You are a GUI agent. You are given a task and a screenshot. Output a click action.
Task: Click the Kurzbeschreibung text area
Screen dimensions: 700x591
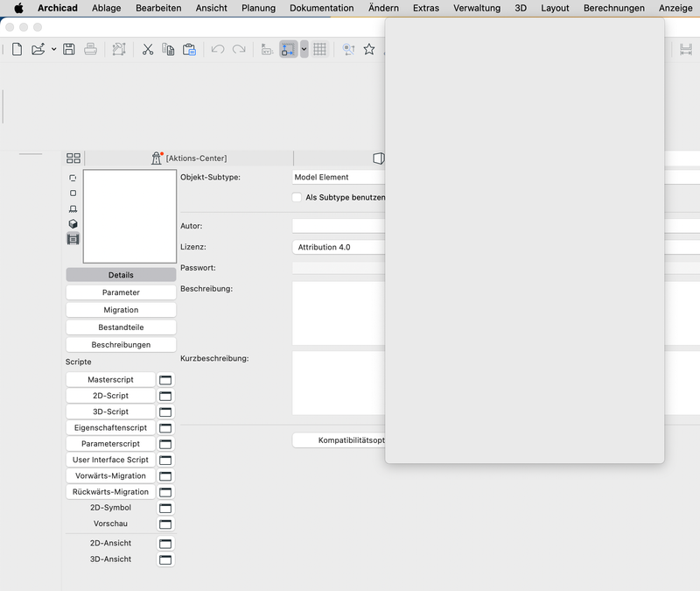(339, 383)
